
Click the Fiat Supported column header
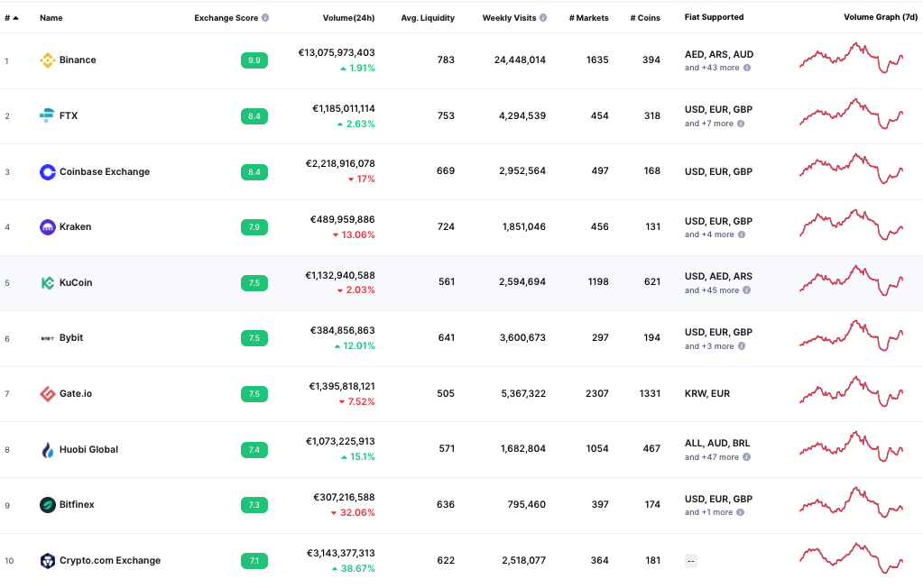pyautogui.click(x=714, y=17)
